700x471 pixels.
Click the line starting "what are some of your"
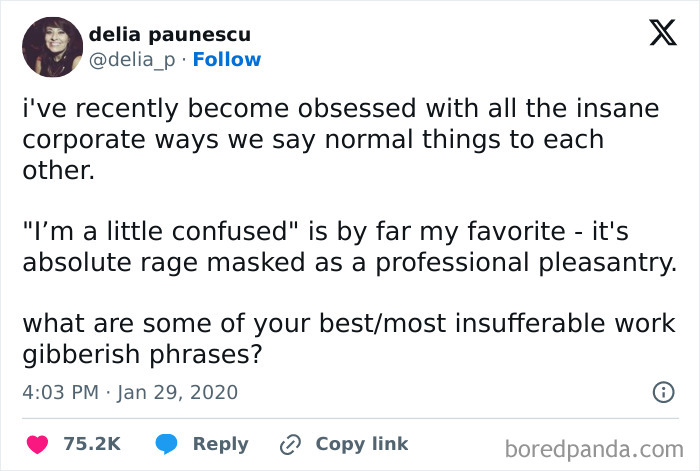[347, 324]
